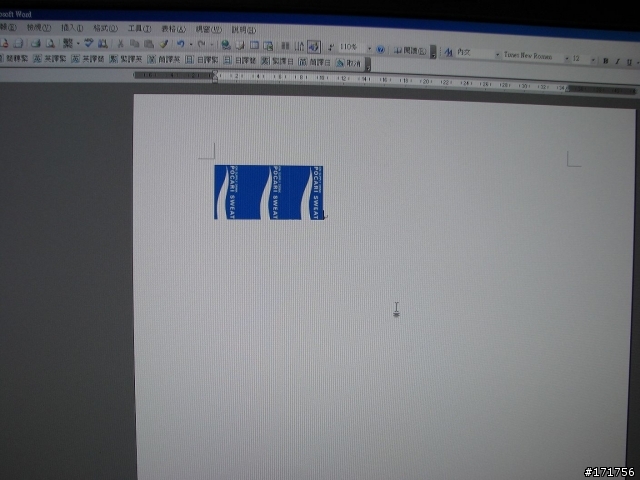Click the Print Preview icon
Image resolution: width=640 pixels, height=480 pixels.
[x=50, y=43]
